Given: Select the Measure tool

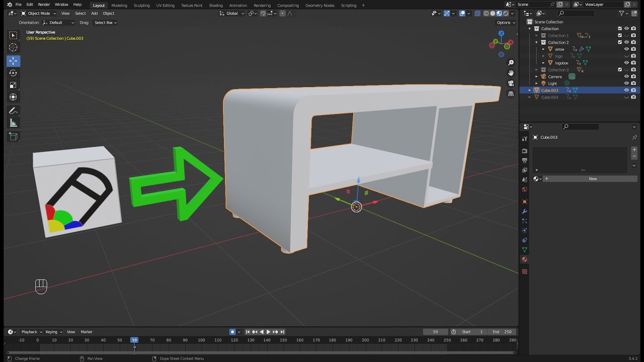Looking at the screenshot, I should 13,123.
